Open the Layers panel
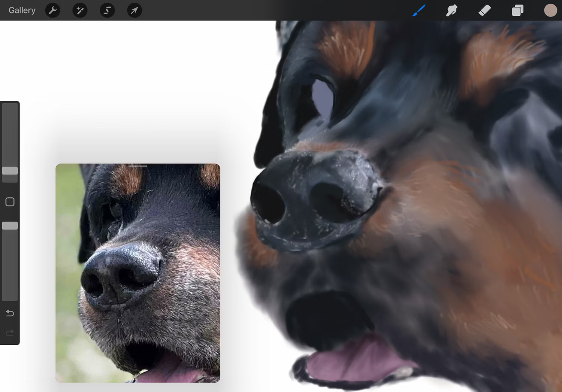562x392 pixels. [x=517, y=10]
